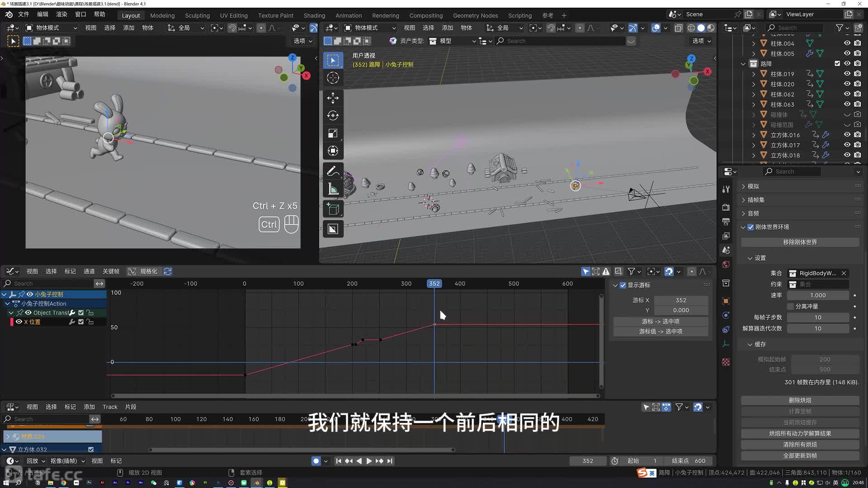Toggle Object Transforms channel mute checkbox
The height and width of the screenshot is (488, 868).
[81, 313]
